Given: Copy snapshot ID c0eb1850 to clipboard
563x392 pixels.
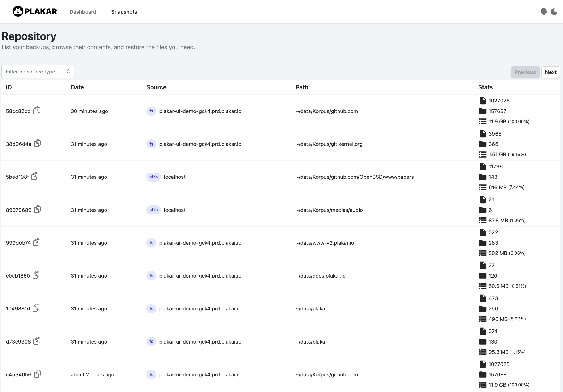Looking at the screenshot, I should click(36, 275).
